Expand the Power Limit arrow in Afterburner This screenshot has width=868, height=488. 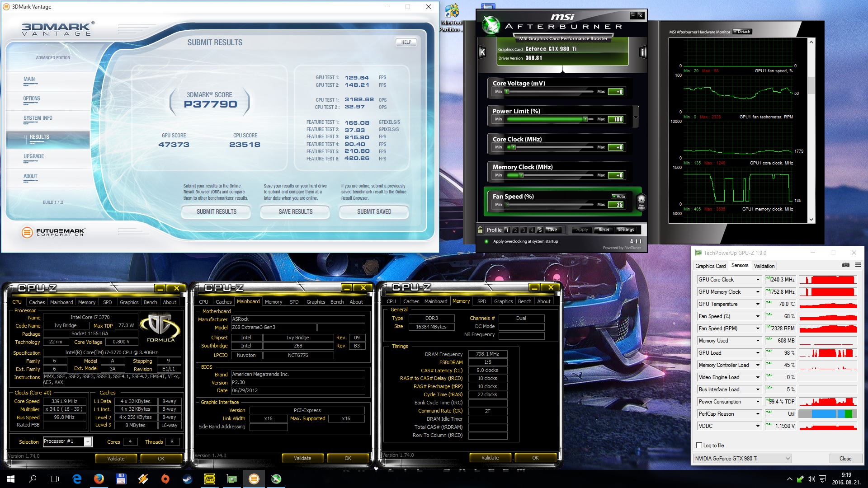(636, 117)
